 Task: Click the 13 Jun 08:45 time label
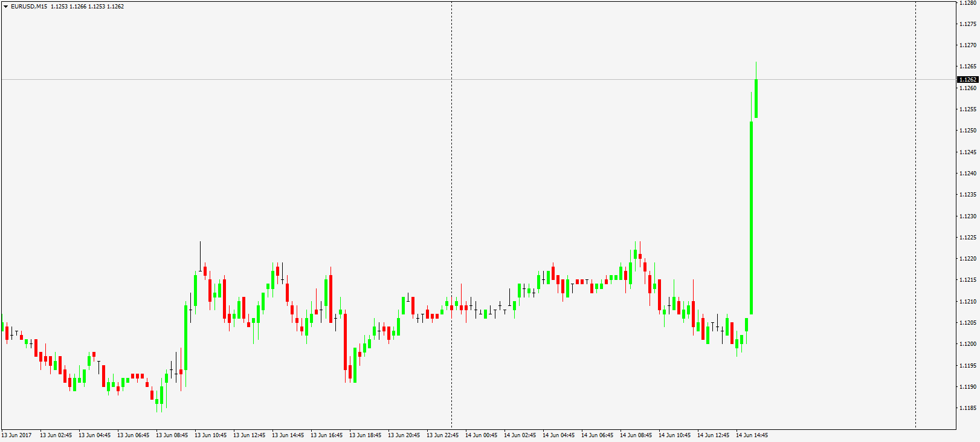[x=172, y=435]
